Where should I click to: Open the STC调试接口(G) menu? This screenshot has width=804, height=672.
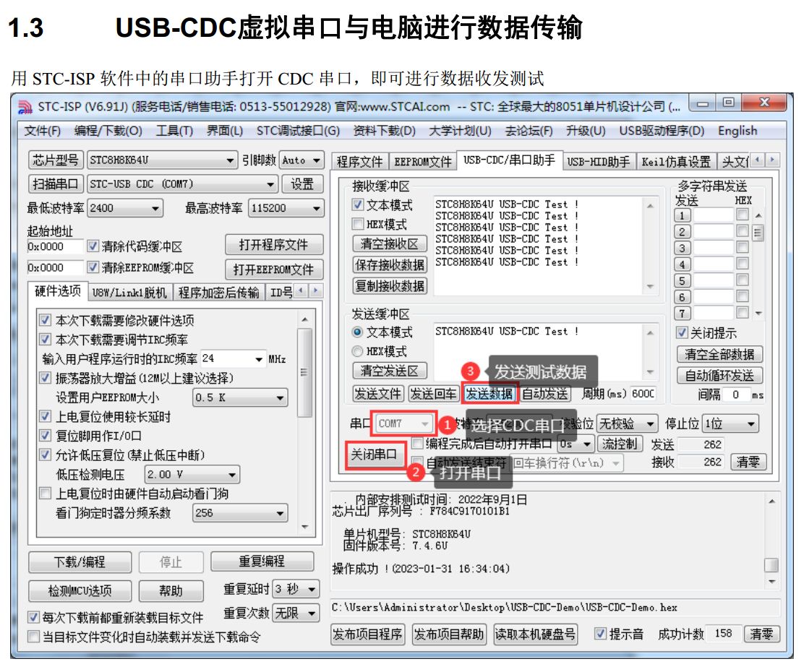coord(298,132)
